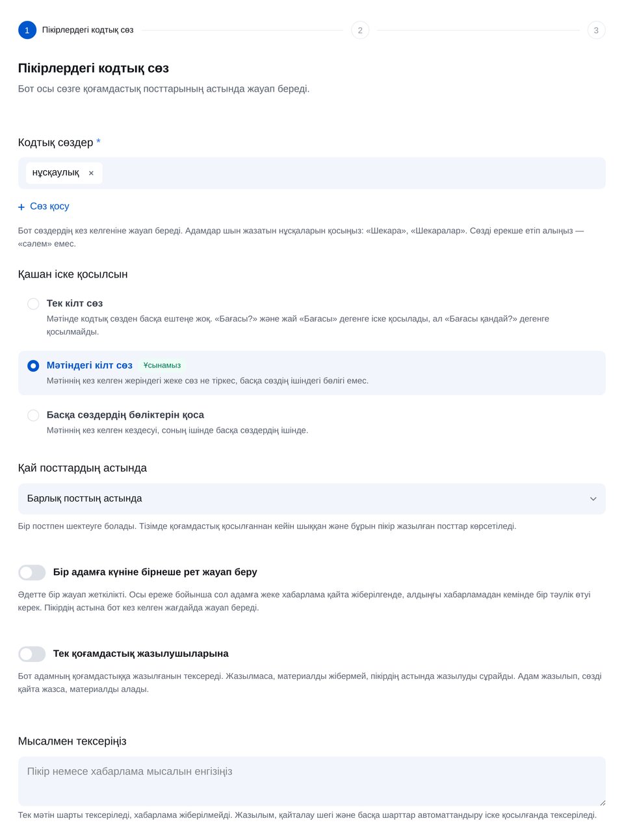Click the Тек кілт сөз label text

(x=75, y=303)
